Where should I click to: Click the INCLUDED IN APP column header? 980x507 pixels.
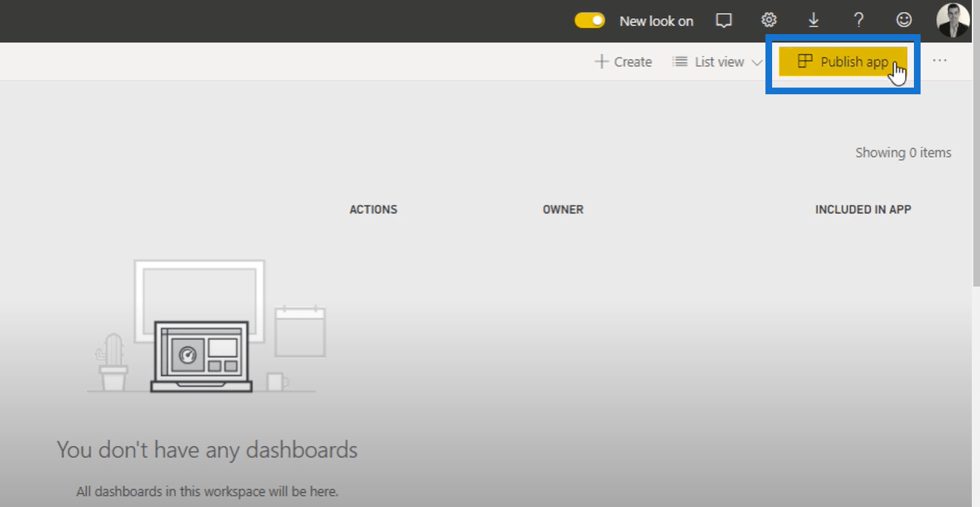pos(863,209)
